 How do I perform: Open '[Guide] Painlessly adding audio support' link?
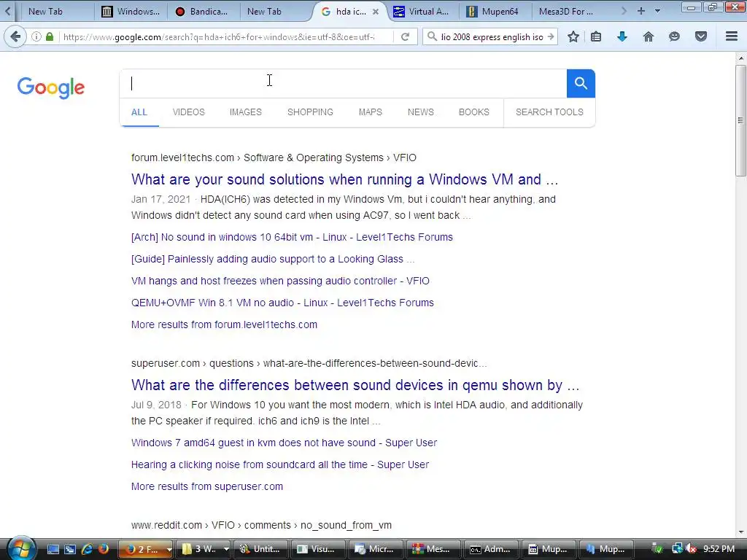point(273,259)
